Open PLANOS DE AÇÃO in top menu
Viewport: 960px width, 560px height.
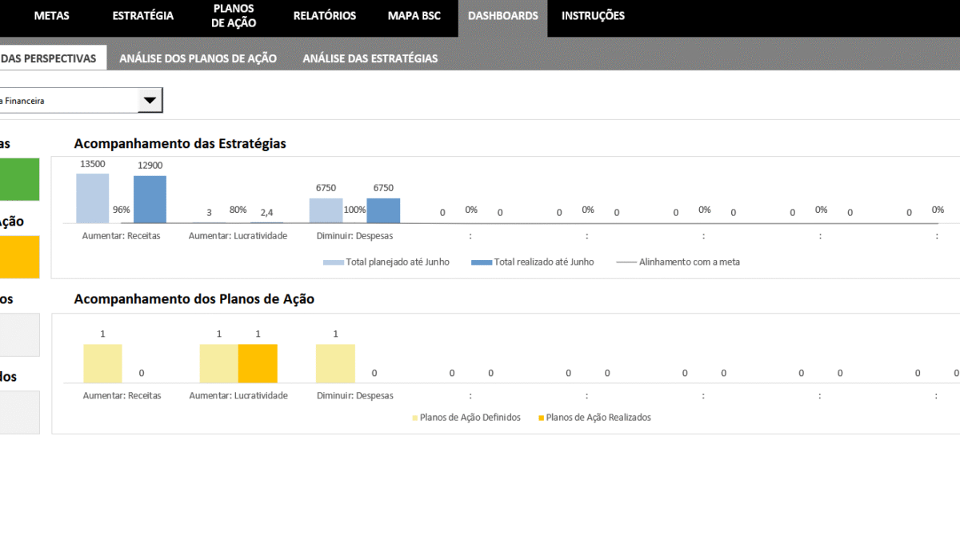(234, 17)
